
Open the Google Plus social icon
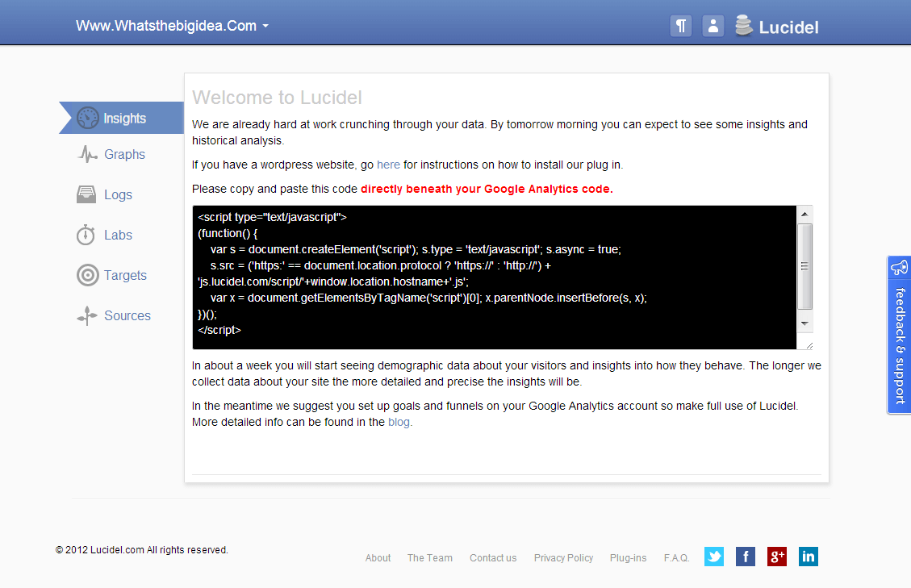tap(777, 557)
